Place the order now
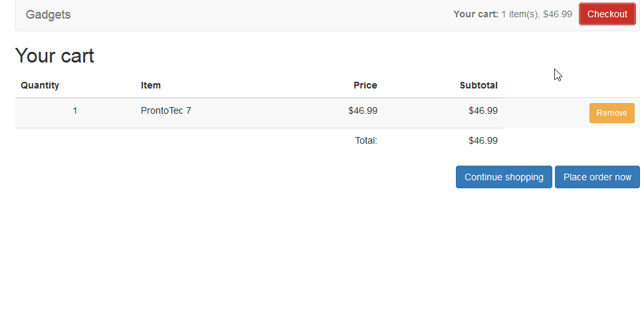This screenshot has width=644, height=322. [x=597, y=177]
